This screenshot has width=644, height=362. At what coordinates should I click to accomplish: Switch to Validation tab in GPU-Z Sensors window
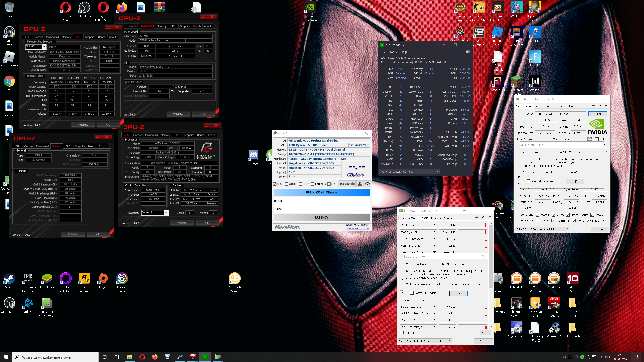click(x=450, y=218)
